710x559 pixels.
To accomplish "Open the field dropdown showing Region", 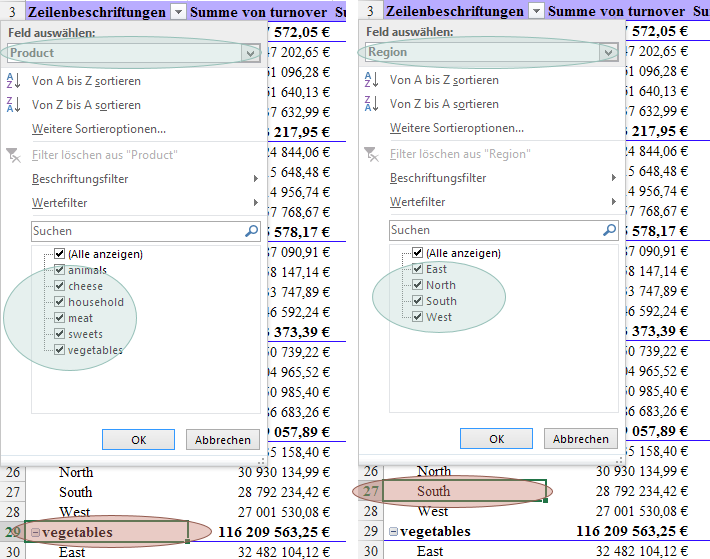I will pyautogui.click(x=607, y=52).
